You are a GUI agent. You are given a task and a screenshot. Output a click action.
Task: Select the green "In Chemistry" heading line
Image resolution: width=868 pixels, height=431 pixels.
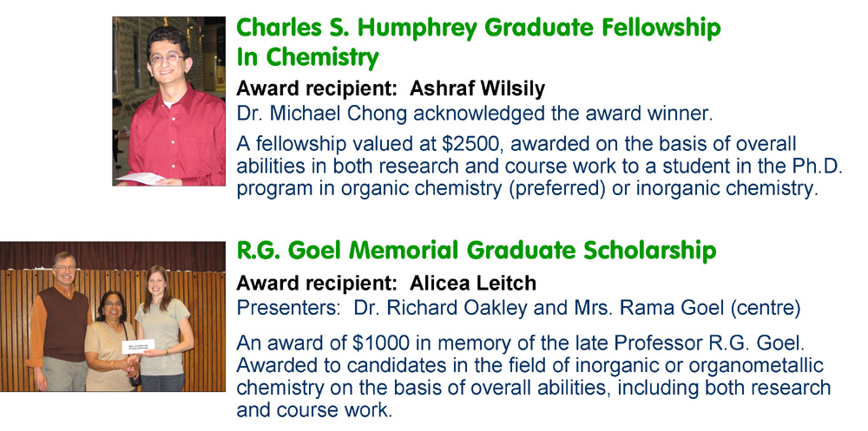click(307, 57)
